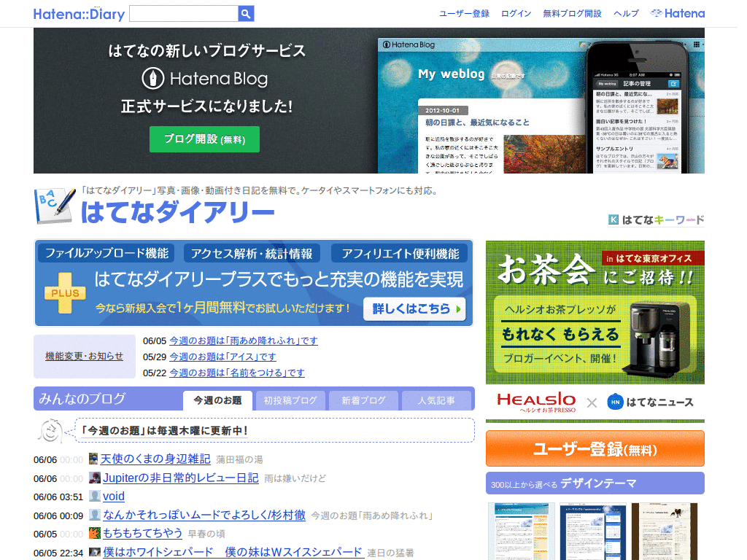Image resolution: width=747 pixels, height=560 pixels.
Task: Click the ファイルアップロード機能 label
Action: 107,253
